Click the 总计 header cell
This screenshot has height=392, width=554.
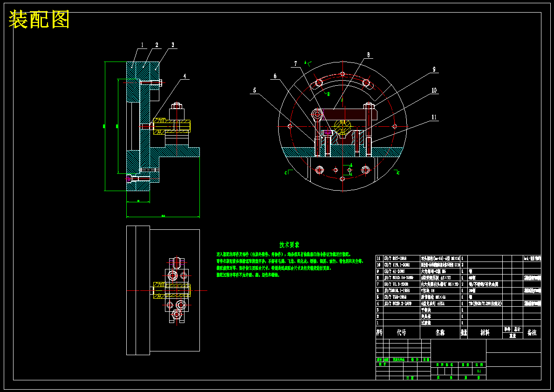click(x=517, y=329)
